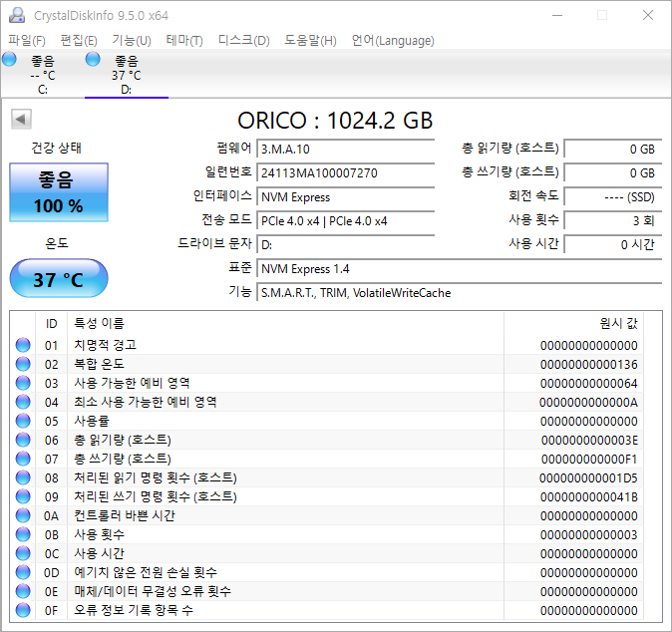Click the 온도 label above the temperature
This screenshot has height=632, width=672.
coord(57,243)
